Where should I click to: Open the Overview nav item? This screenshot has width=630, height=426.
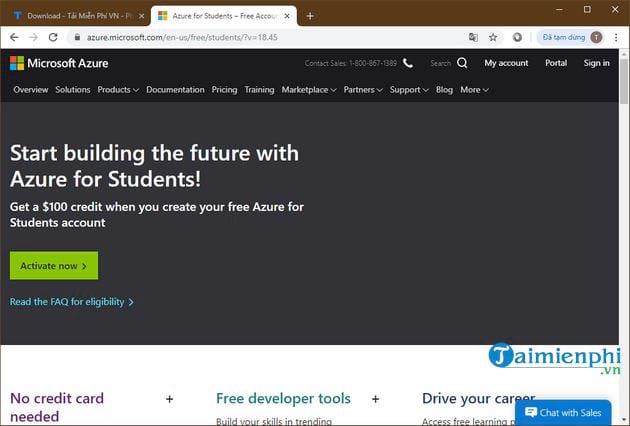(x=31, y=90)
